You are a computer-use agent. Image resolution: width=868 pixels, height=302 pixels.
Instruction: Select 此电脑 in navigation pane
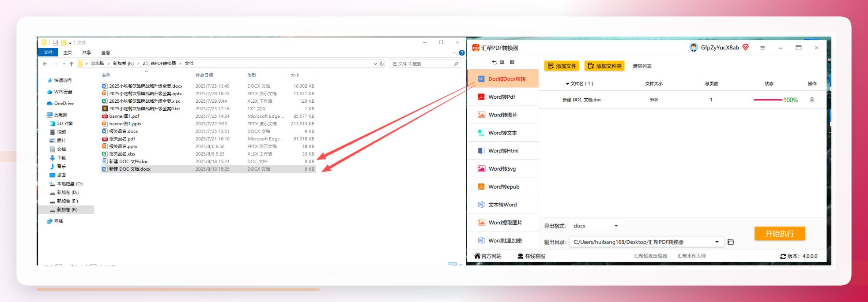pyautogui.click(x=57, y=115)
